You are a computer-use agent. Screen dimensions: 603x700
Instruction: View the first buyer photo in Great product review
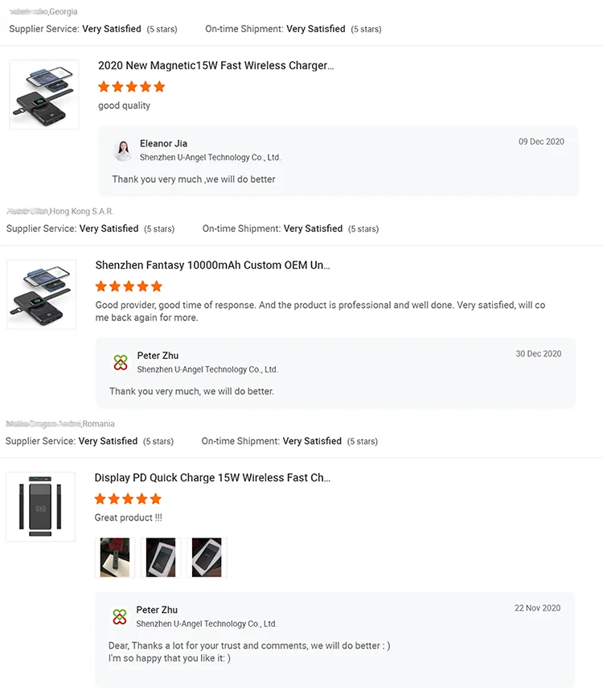(114, 558)
